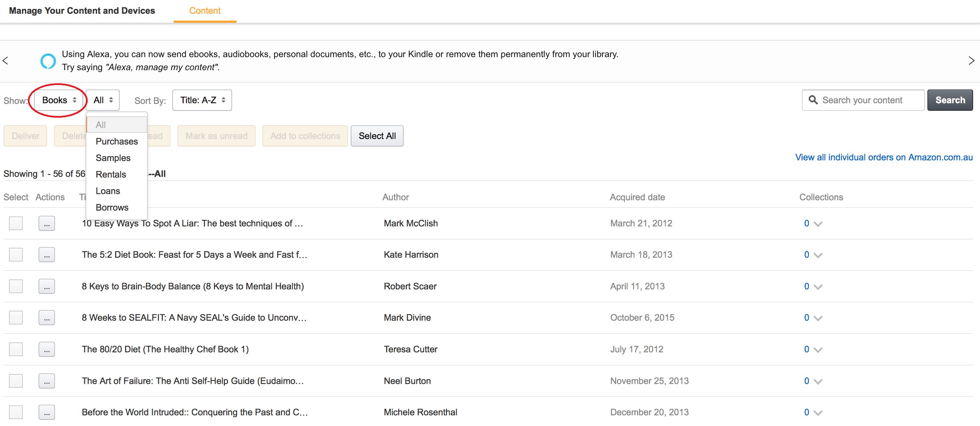Image resolution: width=980 pixels, height=426 pixels.
Task: Click the Alexa ring icon in the banner
Action: tap(48, 61)
